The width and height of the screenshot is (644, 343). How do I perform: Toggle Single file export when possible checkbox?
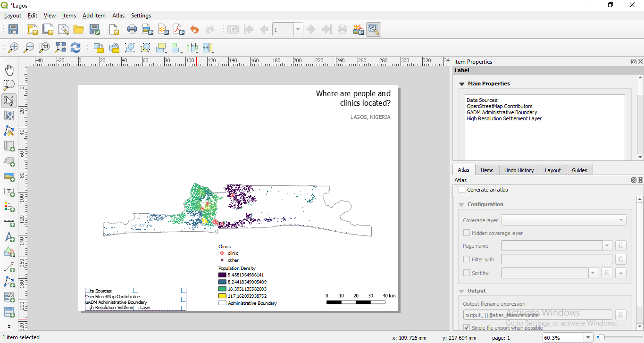coord(467,327)
